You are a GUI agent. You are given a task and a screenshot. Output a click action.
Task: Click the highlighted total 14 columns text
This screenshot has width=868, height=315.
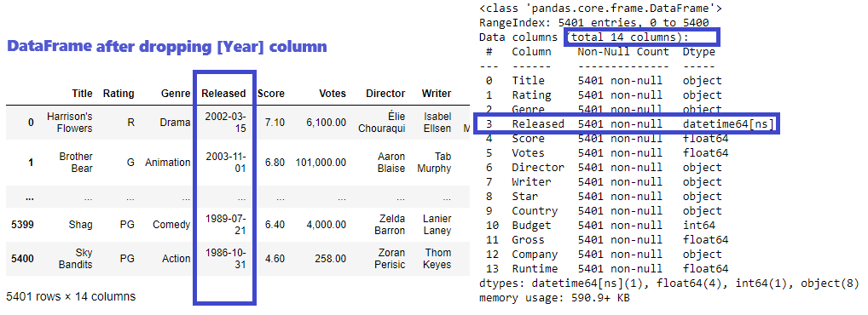(x=641, y=37)
